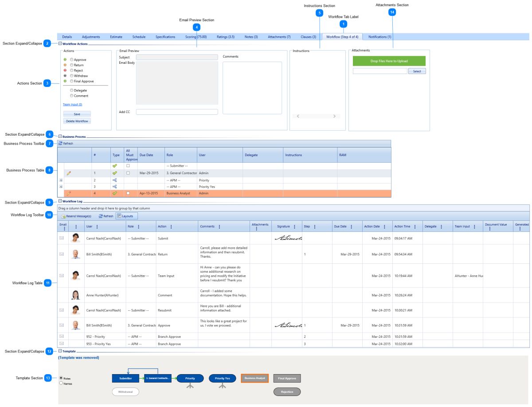Click the branch type icon in Priority row
Screen dimensions: 532x407
(x=115, y=180)
